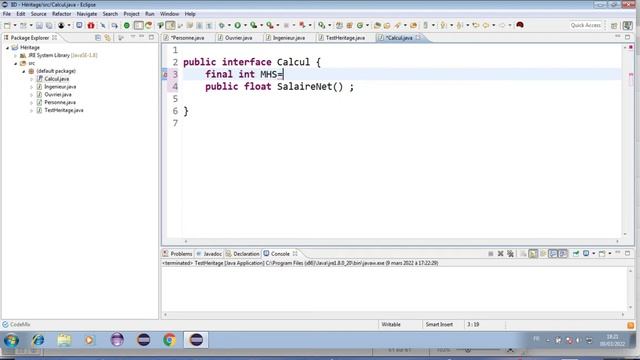This screenshot has height=360, width=640.
Task: Click the New Java Class green icon
Action: (360, 25)
